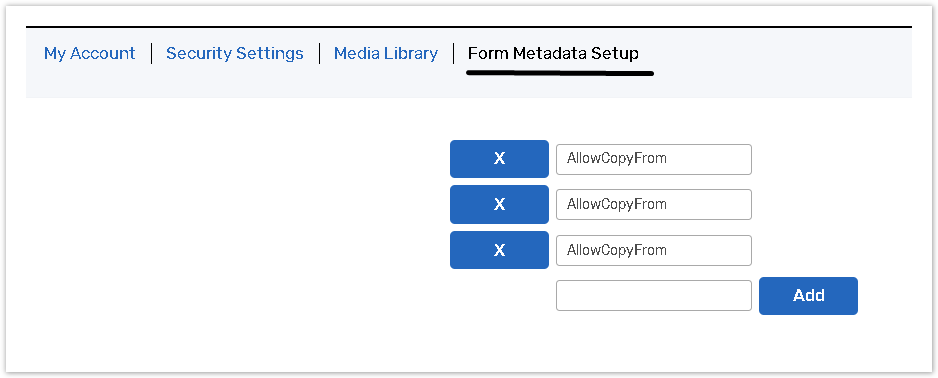
Task: Click the empty metadata field next to Add
Action: [654, 295]
